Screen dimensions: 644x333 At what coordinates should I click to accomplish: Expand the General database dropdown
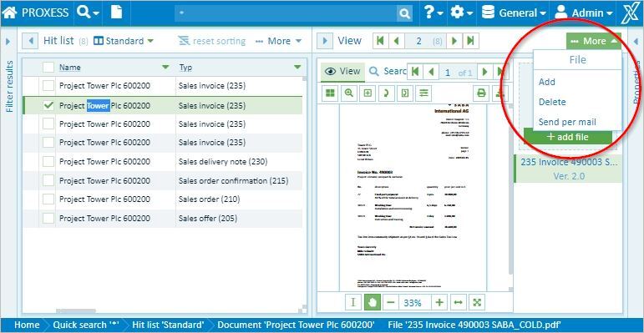[x=515, y=13]
